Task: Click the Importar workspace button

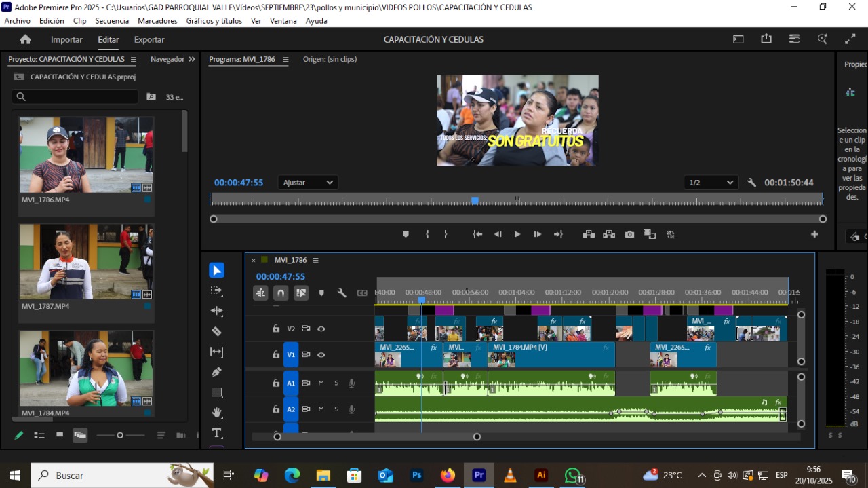Action: click(x=66, y=39)
